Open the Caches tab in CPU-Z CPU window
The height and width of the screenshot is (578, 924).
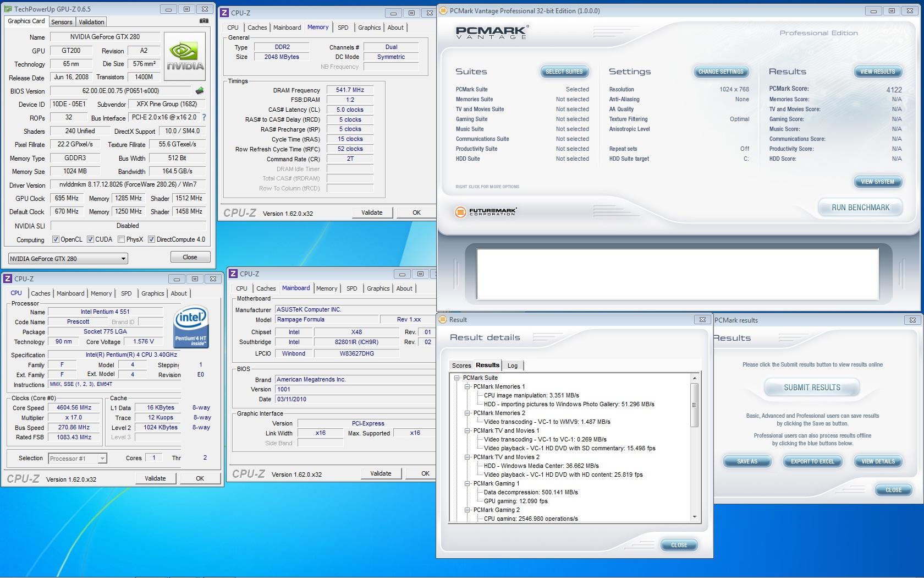tap(41, 293)
